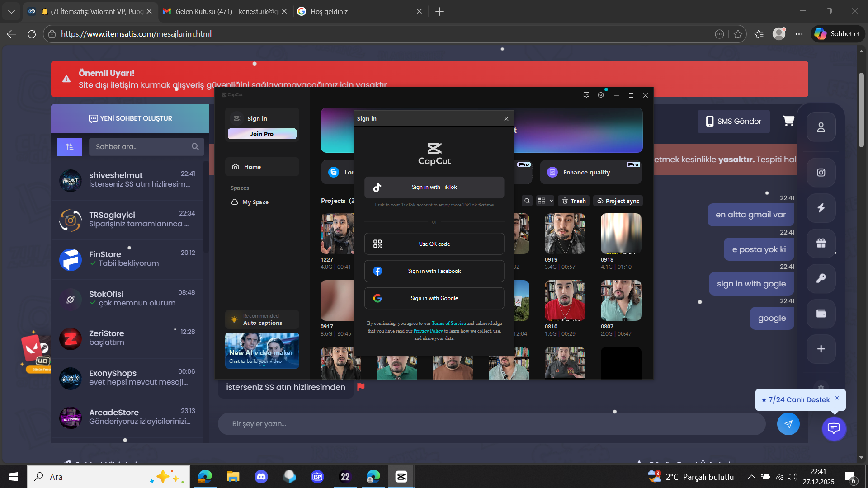The height and width of the screenshot is (488, 868).
Task: Click the wallet icon in right sidebar
Action: 821,314
